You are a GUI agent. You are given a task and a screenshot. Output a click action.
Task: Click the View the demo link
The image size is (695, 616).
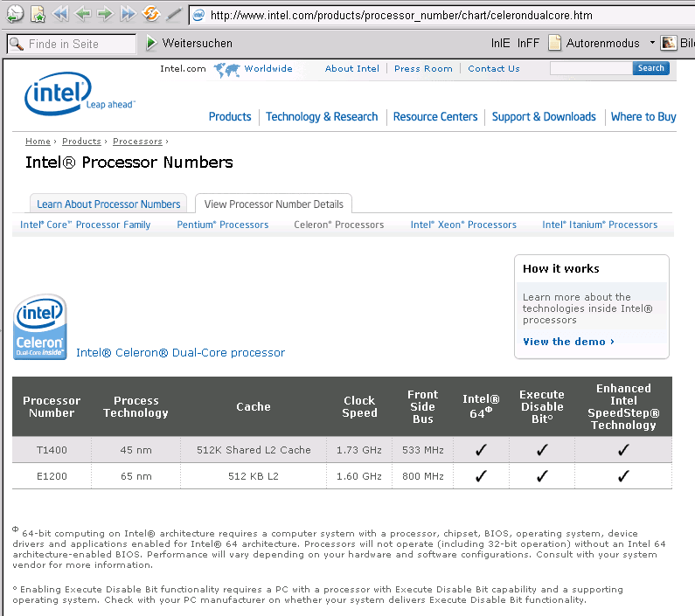pos(568,342)
